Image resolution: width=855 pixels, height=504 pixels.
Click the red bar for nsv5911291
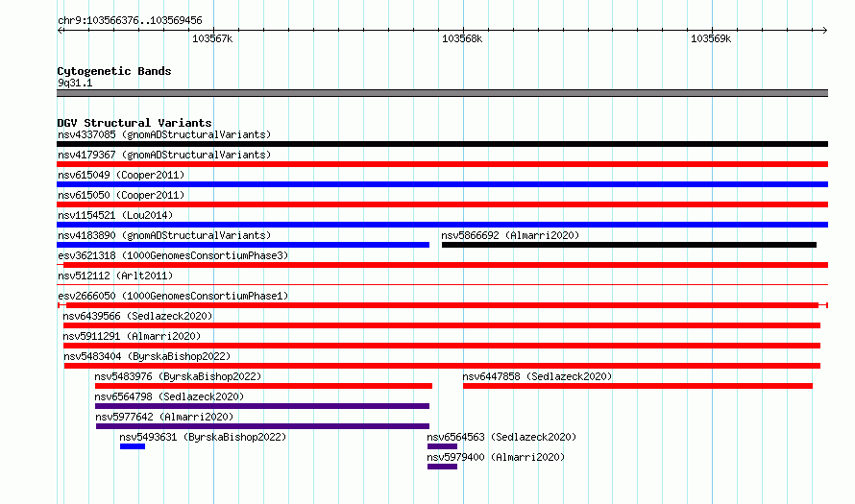[x=442, y=346]
